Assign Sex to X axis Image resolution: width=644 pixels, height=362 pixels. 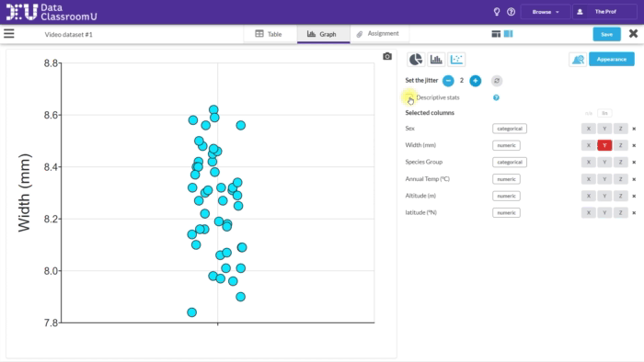[589, 129]
